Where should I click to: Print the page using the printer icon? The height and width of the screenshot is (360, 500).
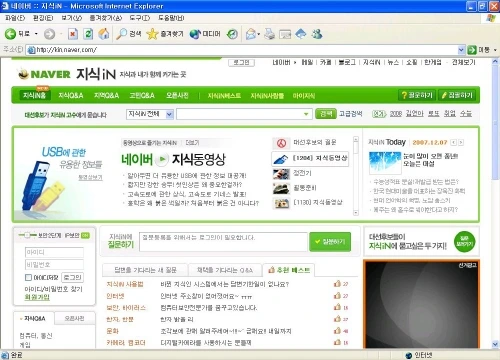[x=269, y=34]
